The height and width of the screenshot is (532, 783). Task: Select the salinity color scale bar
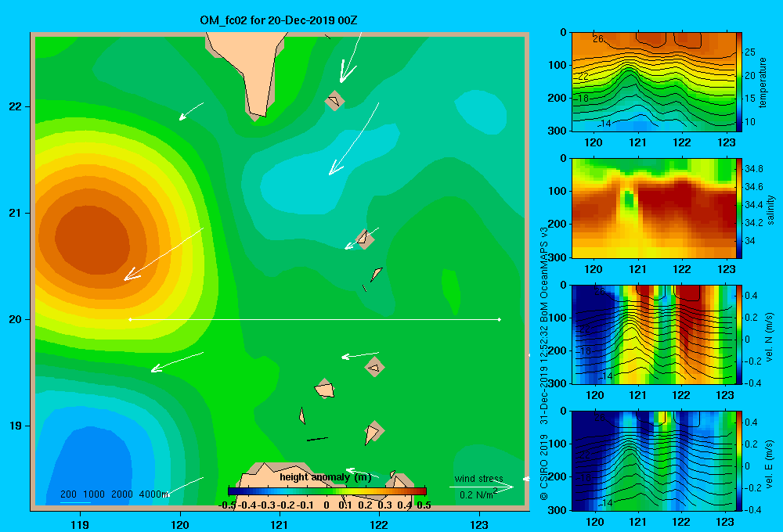click(739, 208)
